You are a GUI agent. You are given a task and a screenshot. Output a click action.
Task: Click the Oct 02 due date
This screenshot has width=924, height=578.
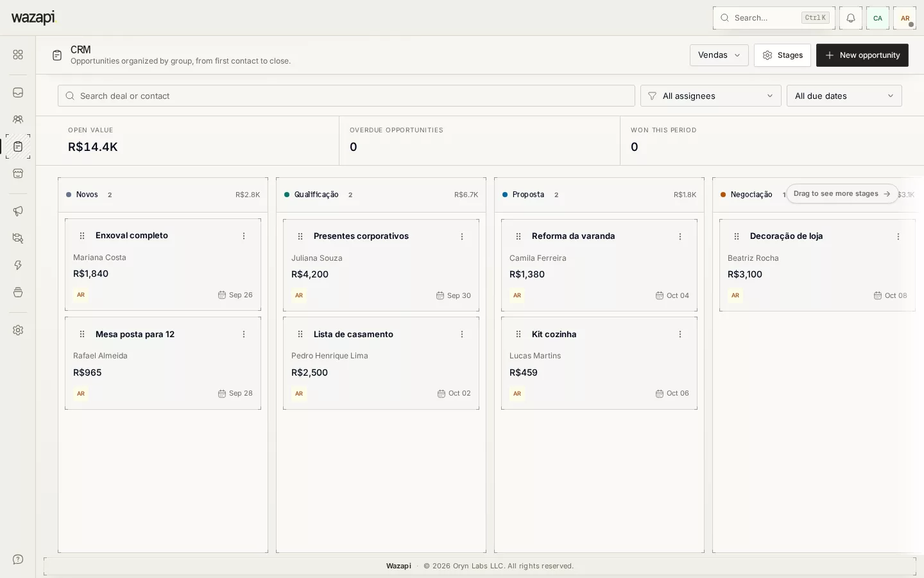454,393
